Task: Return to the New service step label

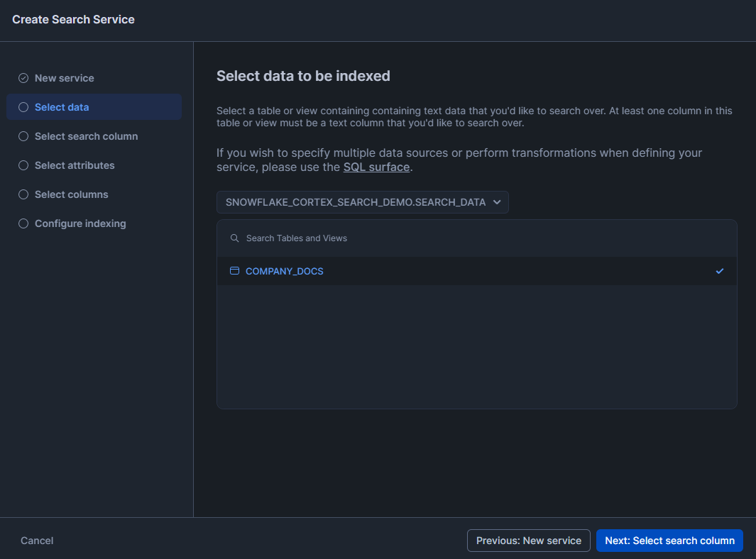Action: coord(64,78)
